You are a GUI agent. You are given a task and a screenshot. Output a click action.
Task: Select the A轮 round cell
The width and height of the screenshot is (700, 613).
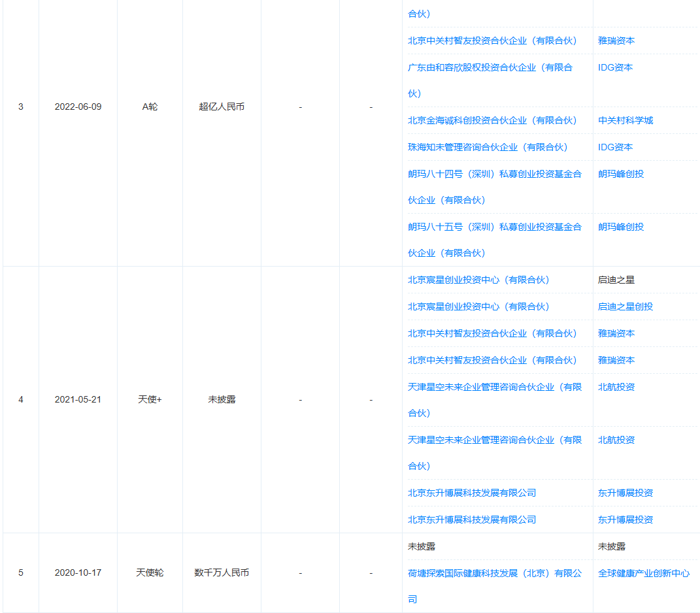coord(150,107)
